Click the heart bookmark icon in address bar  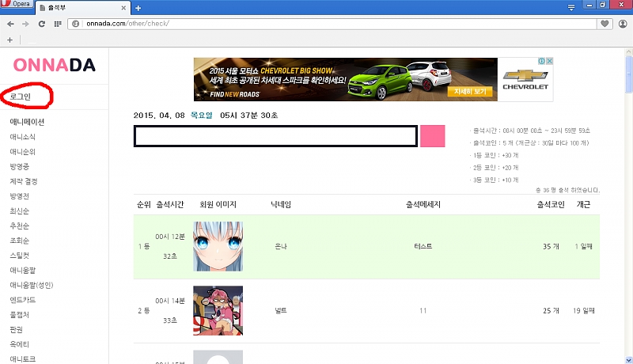click(x=605, y=24)
